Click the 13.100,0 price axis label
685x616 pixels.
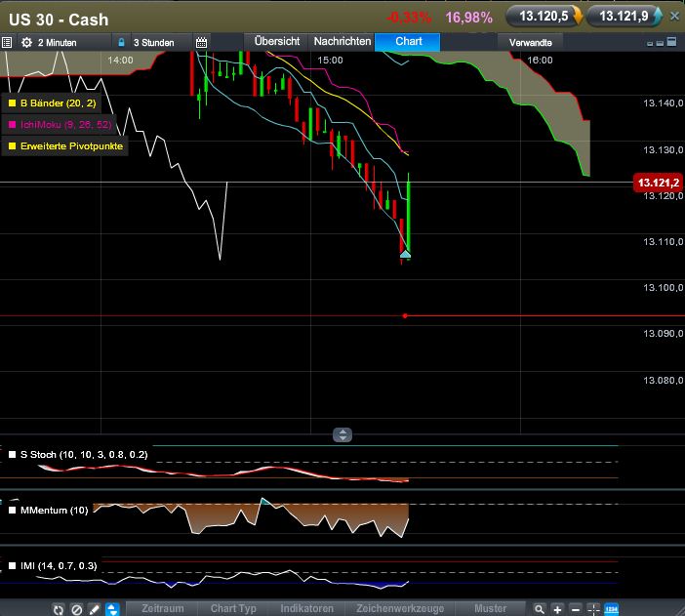pos(664,287)
